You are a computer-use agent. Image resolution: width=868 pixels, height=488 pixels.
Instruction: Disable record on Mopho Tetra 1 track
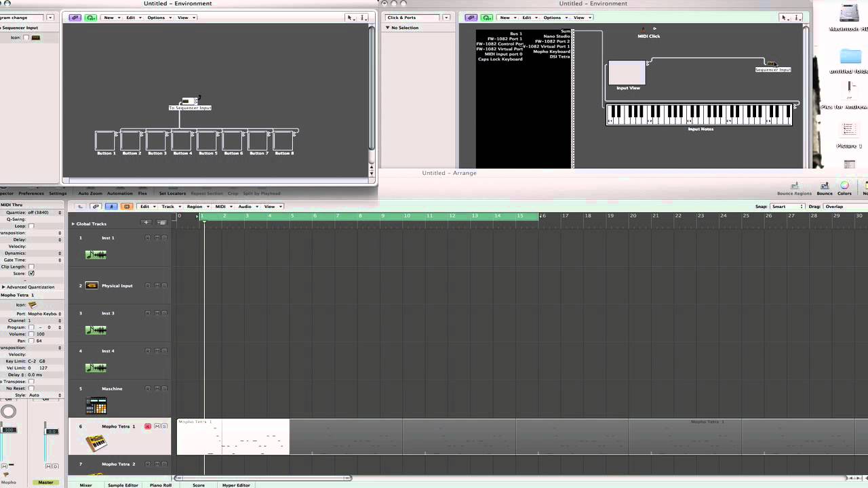point(148,426)
